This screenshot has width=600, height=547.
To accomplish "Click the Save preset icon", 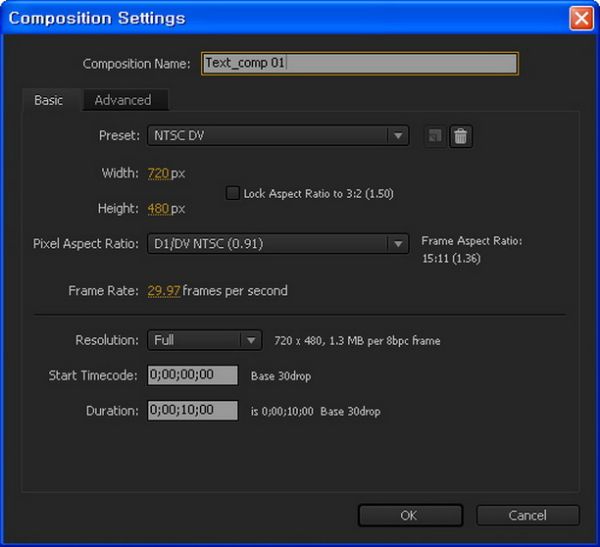I will [435, 136].
